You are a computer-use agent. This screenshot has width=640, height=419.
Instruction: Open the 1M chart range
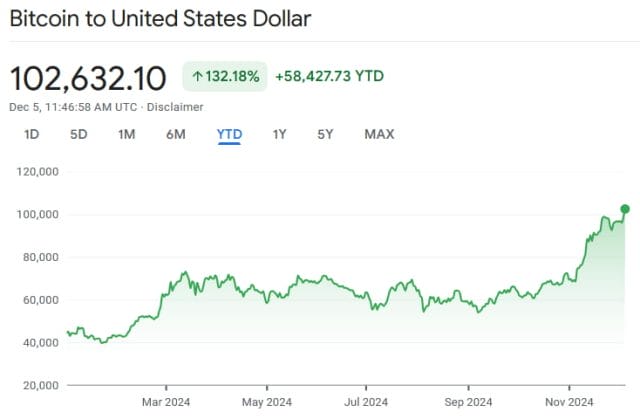click(127, 134)
